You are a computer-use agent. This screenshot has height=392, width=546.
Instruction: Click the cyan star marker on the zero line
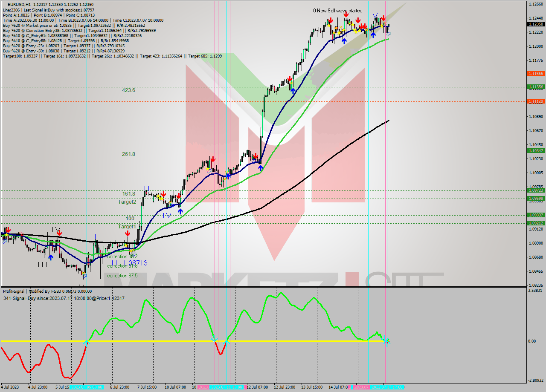tap(386, 341)
